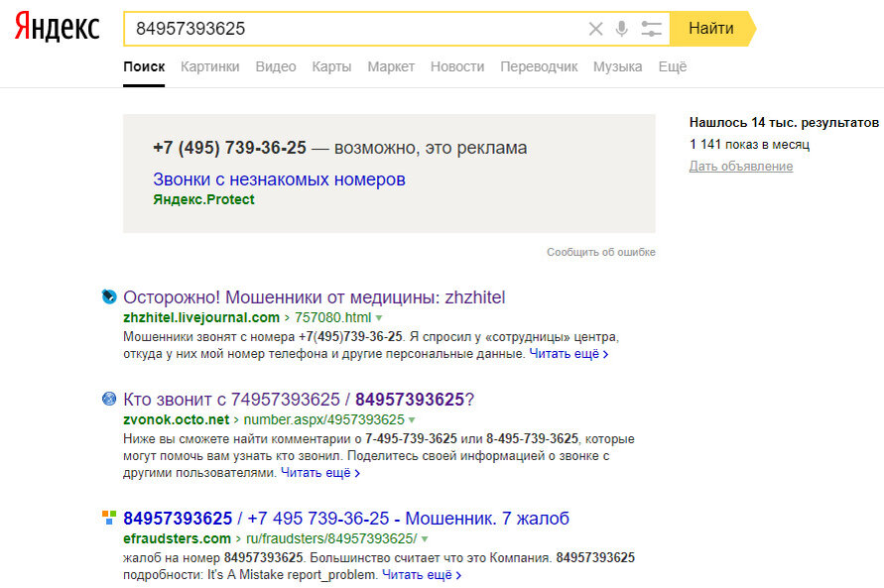Open number.aspx/4957393625 path link

(323, 419)
